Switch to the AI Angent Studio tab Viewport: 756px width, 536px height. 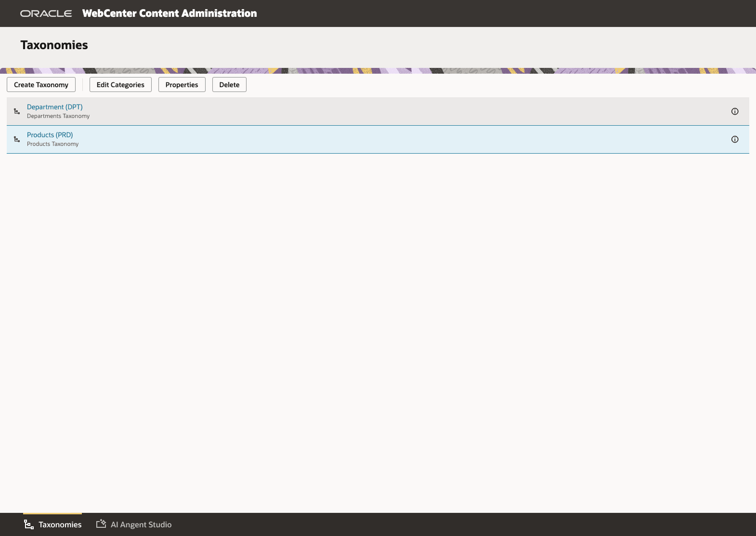(x=134, y=524)
